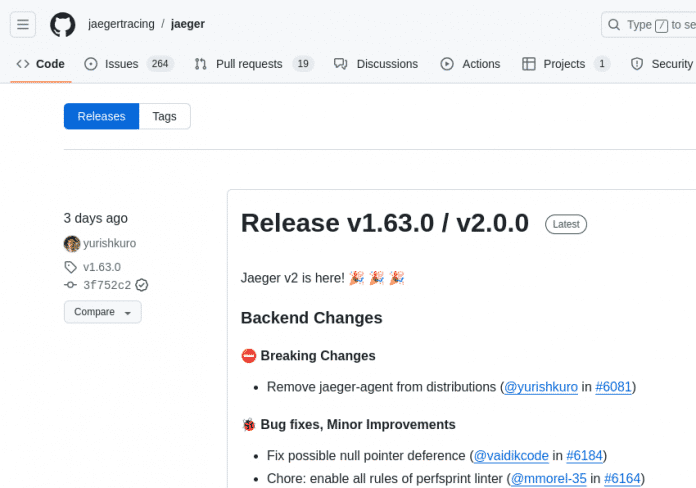The image size is (696, 488).
Task: Open the @mmorel-35 mention link
Action: (x=549, y=479)
